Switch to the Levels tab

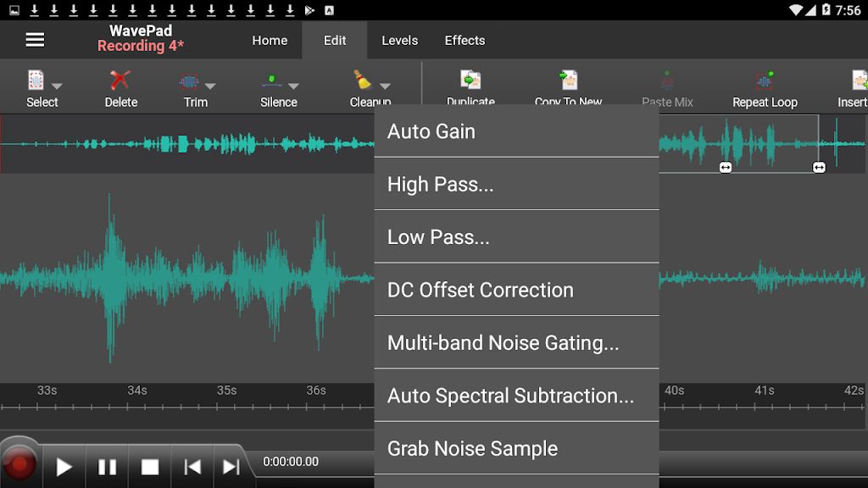(398, 40)
